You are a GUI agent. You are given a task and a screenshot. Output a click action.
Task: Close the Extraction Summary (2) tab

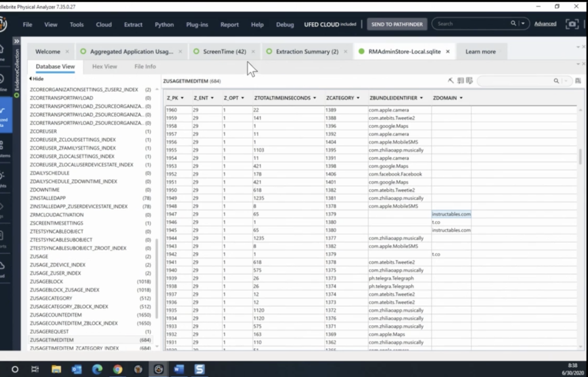(345, 52)
